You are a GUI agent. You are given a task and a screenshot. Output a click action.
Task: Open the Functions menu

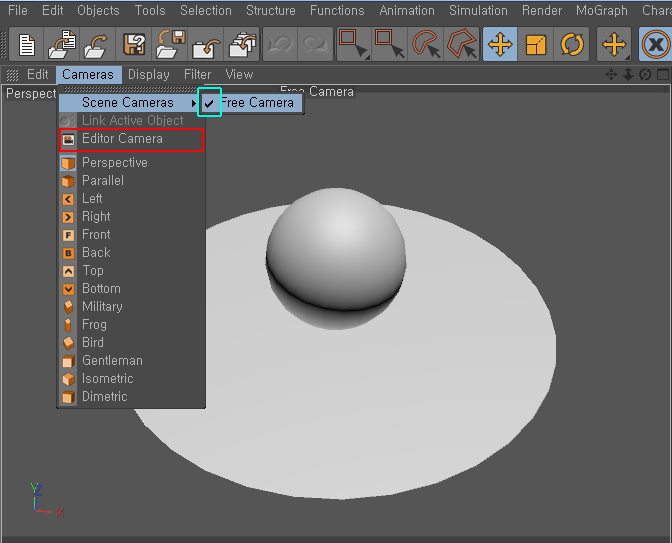pyautogui.click(x=337, y=10)
